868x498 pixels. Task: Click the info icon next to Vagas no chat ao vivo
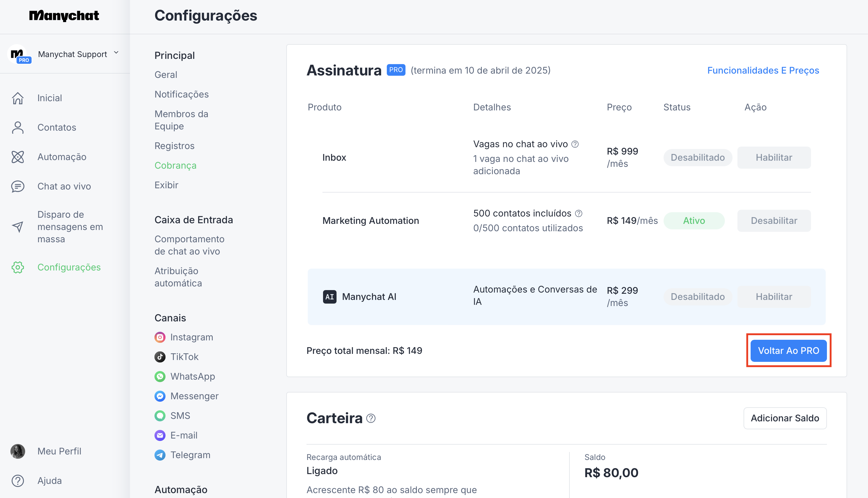click(x=575, y=144)
